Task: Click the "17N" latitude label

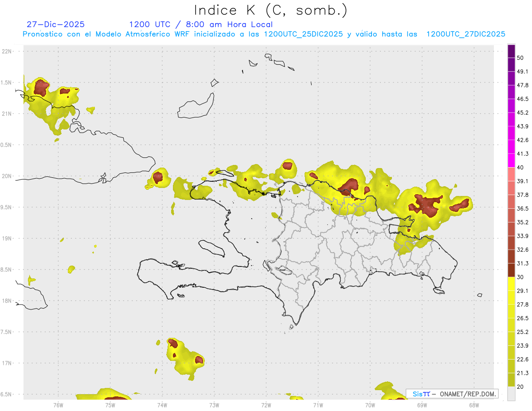Action: (7, 363)
